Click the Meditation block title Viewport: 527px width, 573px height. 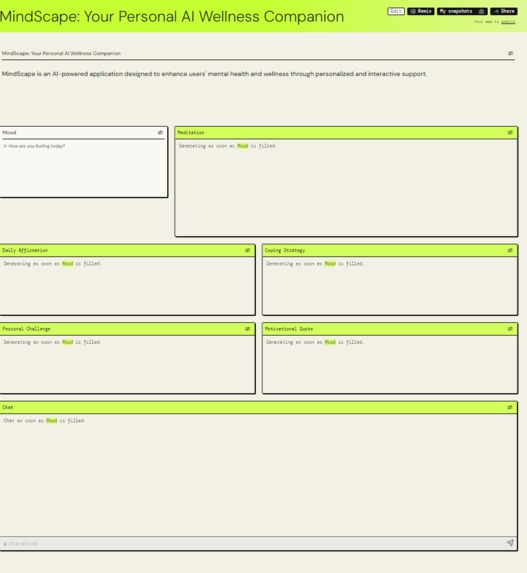click(191, 133)
